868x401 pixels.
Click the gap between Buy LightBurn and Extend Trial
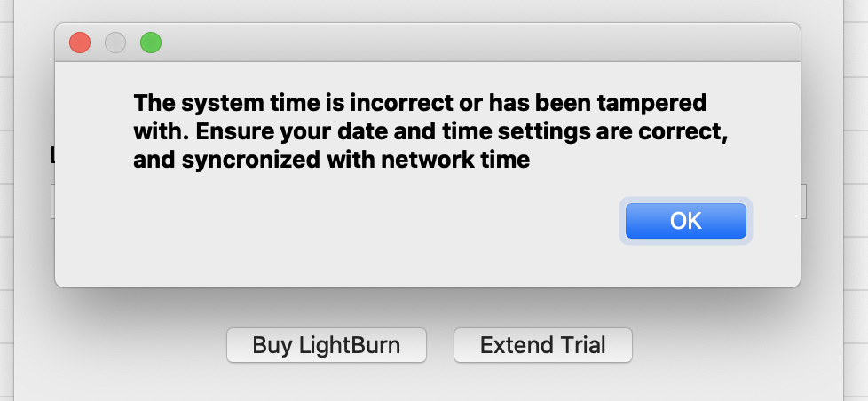(x=440, y=345)
